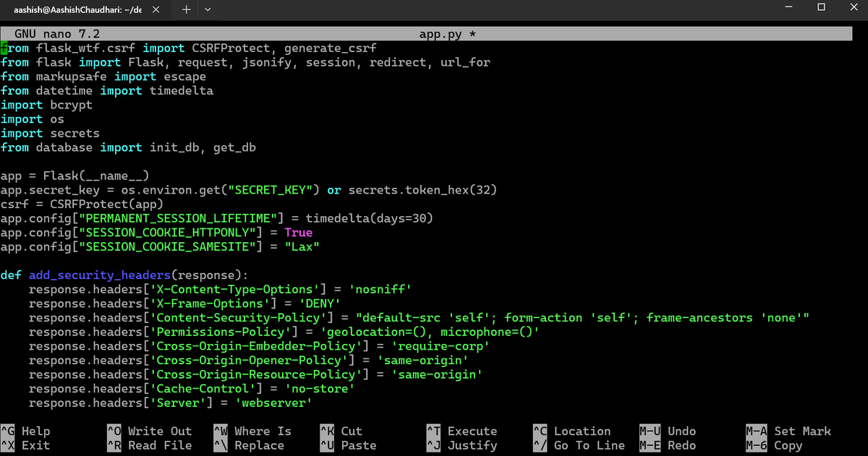Click the import os line
The height and width of the screenshot is (456, 868).
(32, 119)
